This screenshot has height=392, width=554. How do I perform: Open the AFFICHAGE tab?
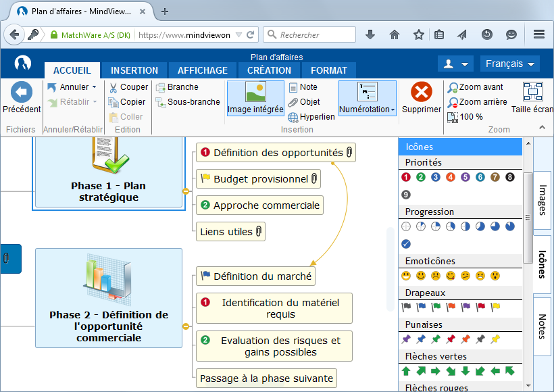[x=203, y=70]
